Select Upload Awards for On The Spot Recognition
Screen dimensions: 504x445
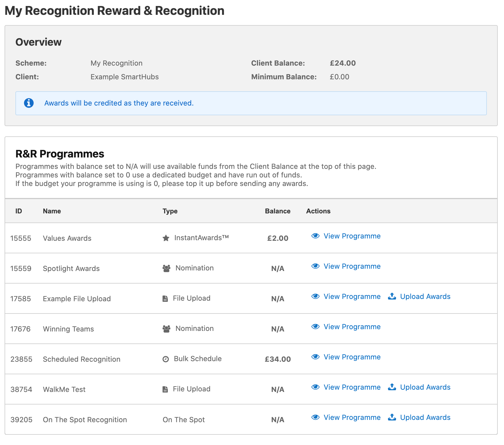coord(425,417)
